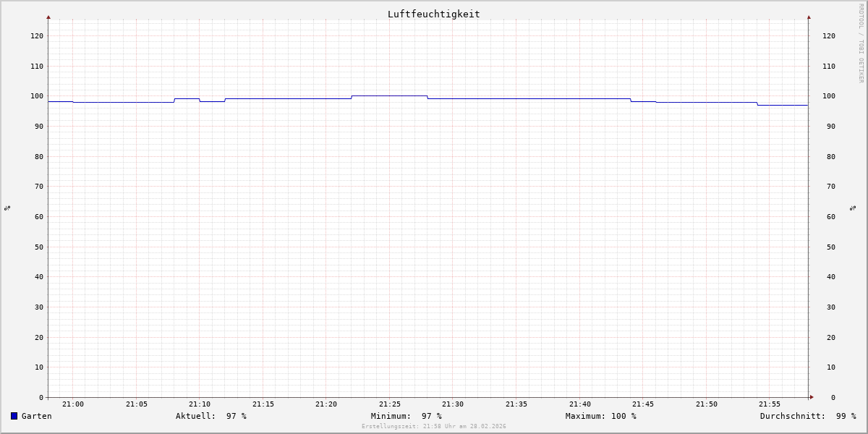Screen dimensions: 868x434
Task: Click the 100 label on left y-axis
Action: pos(37,96)
